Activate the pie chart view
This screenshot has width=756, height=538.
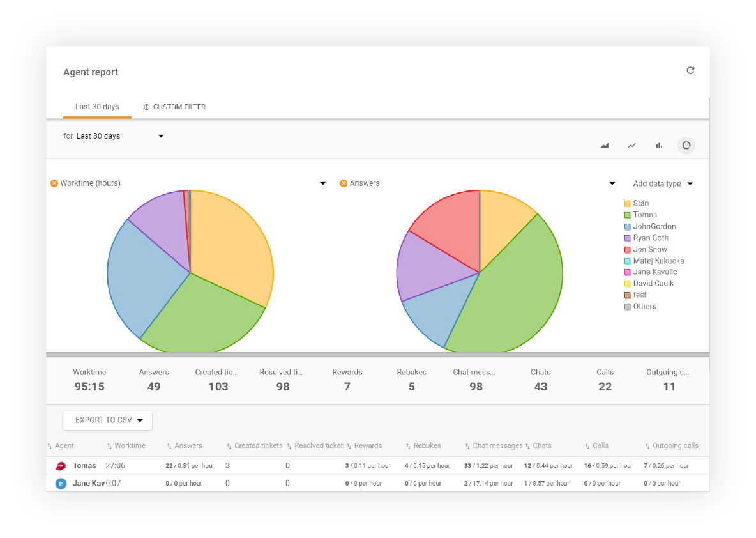pyautogui.click(x=686, y=145)
